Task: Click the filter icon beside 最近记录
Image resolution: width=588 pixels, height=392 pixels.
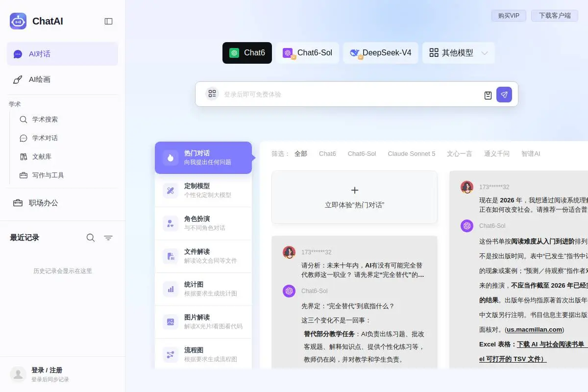Action: pyautogui.click(x=108, y=238)
